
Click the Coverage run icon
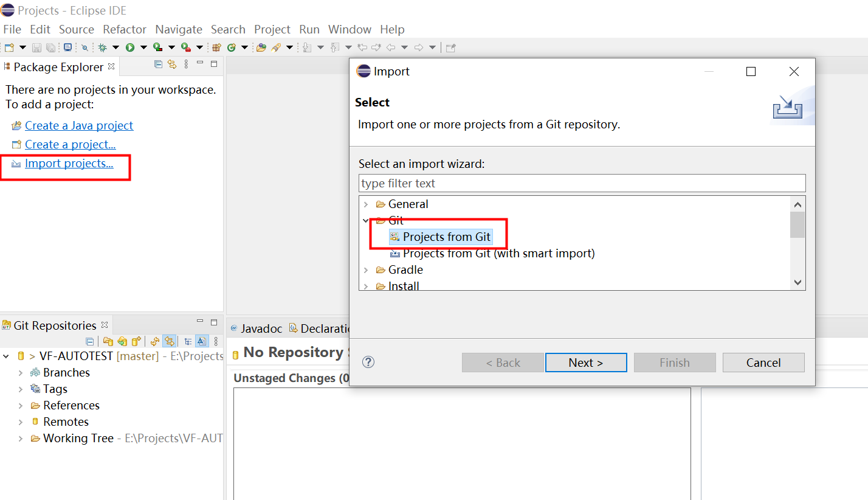coord(157,47)
